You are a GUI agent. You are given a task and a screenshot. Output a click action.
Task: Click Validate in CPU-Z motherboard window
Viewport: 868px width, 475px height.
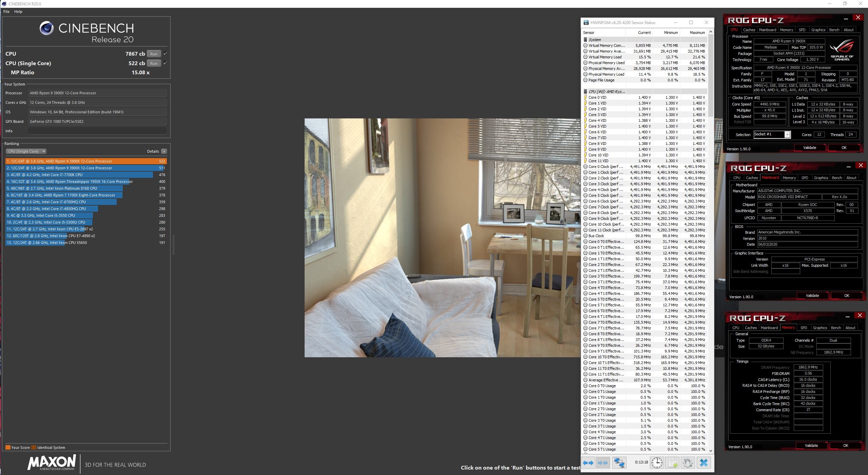(x=812, y=296)
